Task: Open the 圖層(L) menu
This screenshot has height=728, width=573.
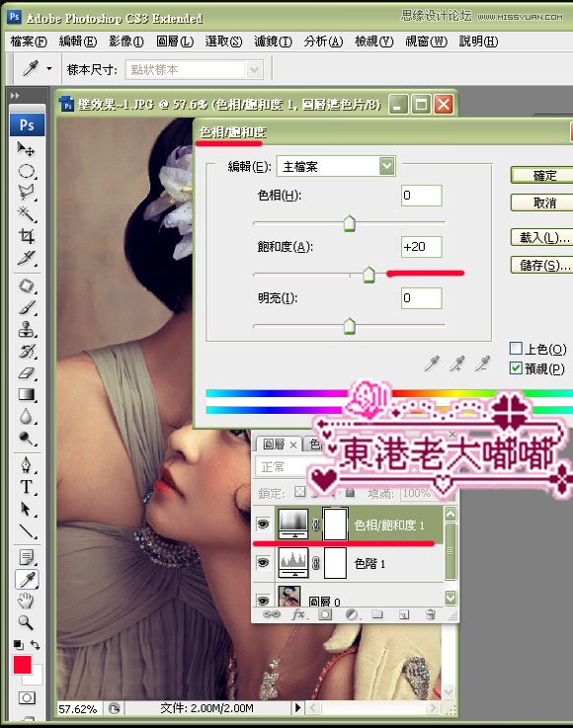Action: coord(175,41)
